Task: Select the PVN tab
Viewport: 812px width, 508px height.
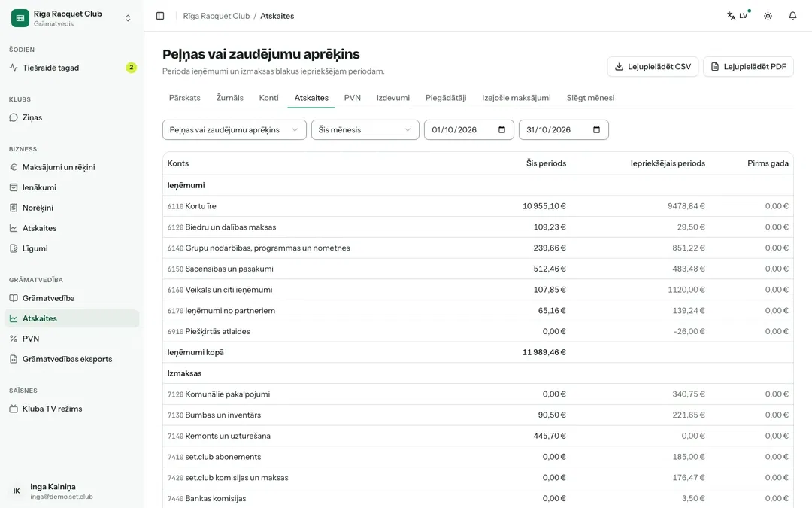Action: click(353, 98)
